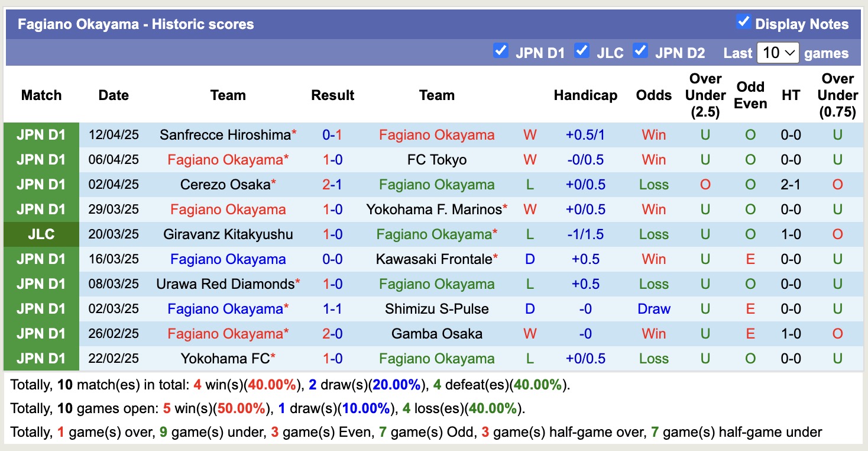Click the JPN D1 badge for the Shimizu S-Pulse match
This screenshot has width=868, height=451.
(x=41, y=308)
